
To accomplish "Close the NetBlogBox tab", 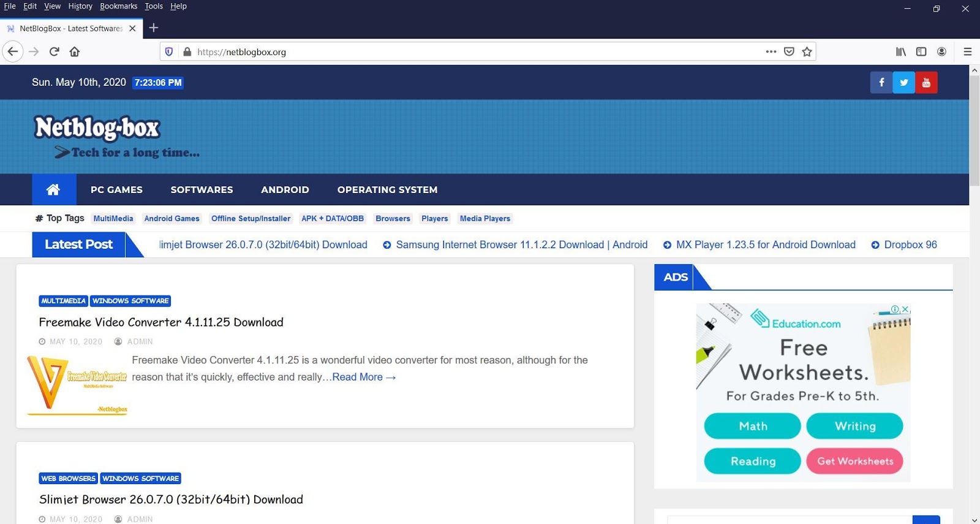I will coord(132,28).
